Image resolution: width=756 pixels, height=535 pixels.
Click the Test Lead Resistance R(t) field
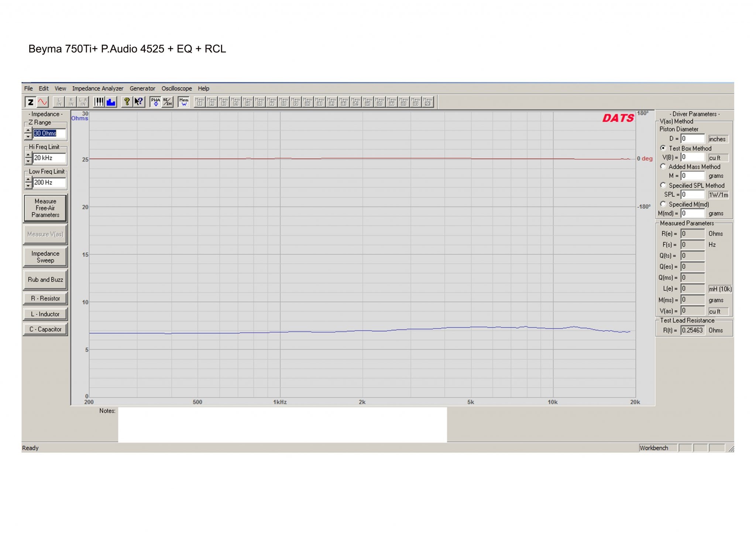[693, 330]
